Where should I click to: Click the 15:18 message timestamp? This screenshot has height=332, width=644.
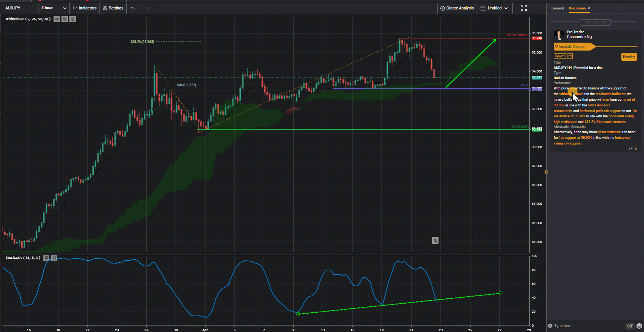point(632,149)
